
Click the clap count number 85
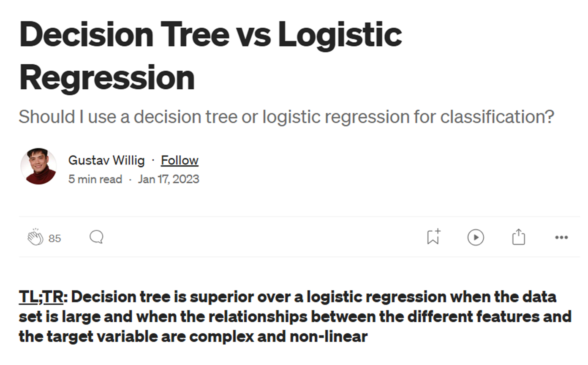tap(55, 239)
